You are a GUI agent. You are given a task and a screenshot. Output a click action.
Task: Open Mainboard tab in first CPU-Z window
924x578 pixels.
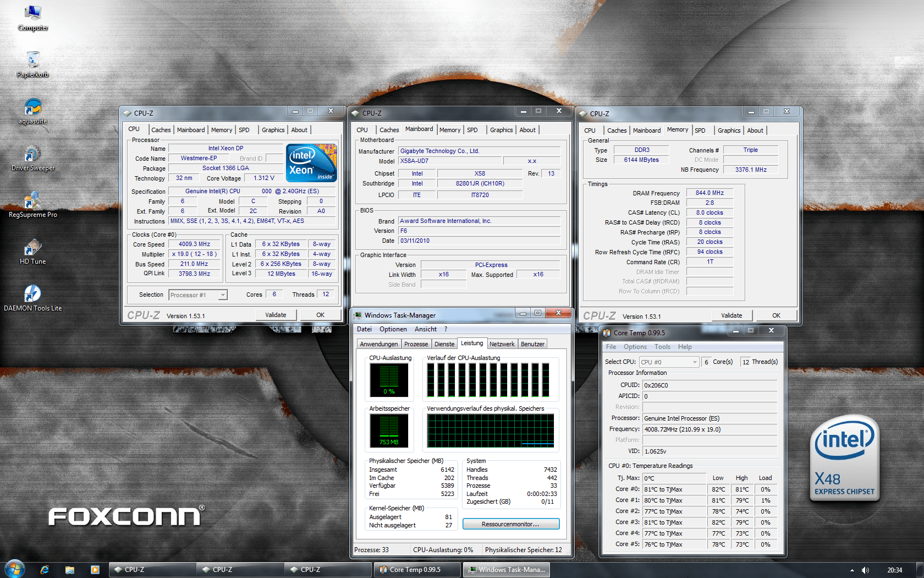point(191,130)
